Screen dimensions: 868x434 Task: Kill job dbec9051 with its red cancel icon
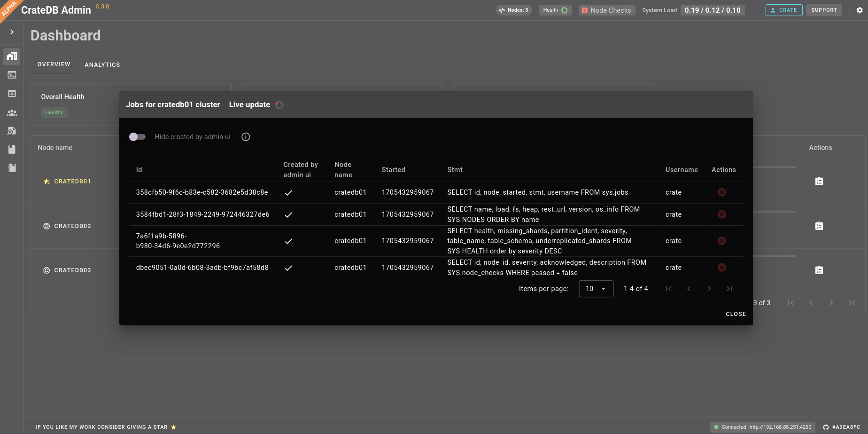coord(722,268)
